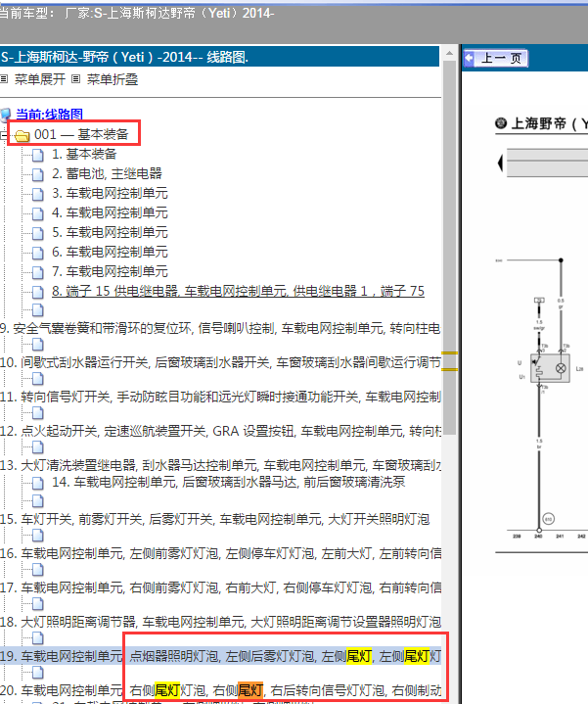Select 1. 基本装备 tree entry
The image size is (588, 704).
pos(84,154)
